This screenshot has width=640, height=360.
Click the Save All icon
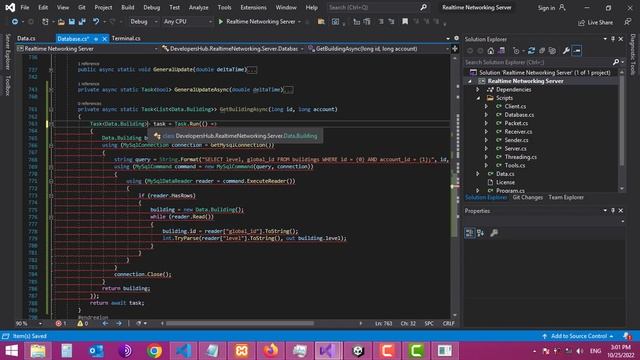click(82, 22)
